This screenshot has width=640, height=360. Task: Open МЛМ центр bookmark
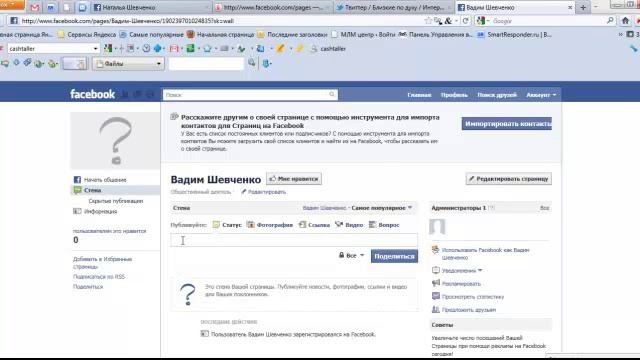[x=363, y=35]
